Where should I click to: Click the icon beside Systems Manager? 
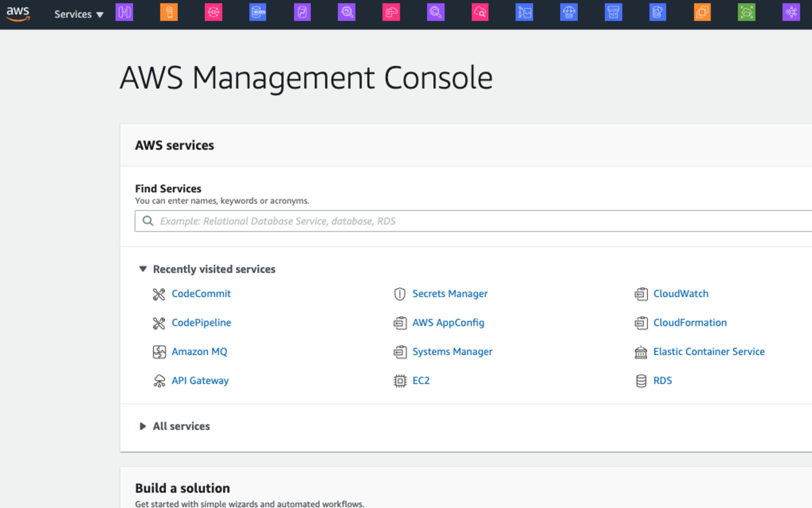pyautogui.click(x=400, y=352)
